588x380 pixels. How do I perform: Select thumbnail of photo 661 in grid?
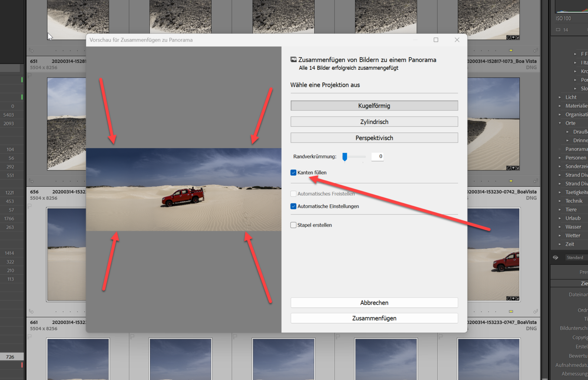coord(78,359)
